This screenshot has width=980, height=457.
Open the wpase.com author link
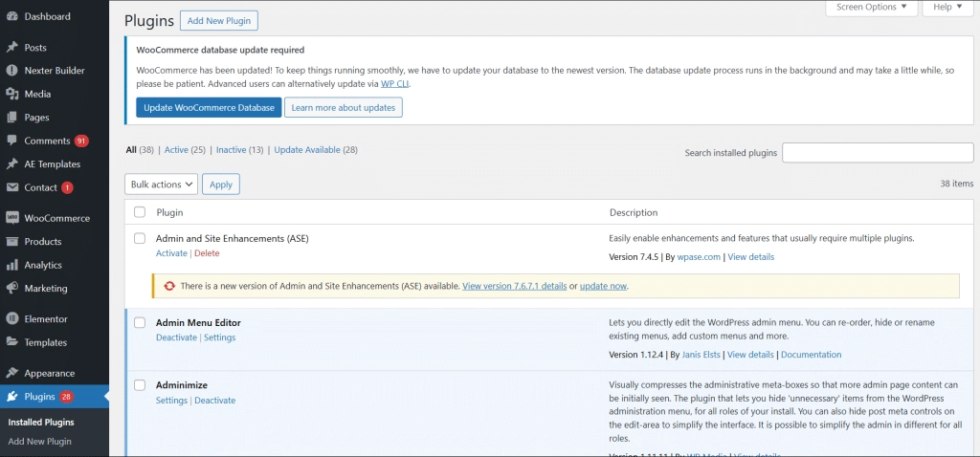tap(699, 256)
